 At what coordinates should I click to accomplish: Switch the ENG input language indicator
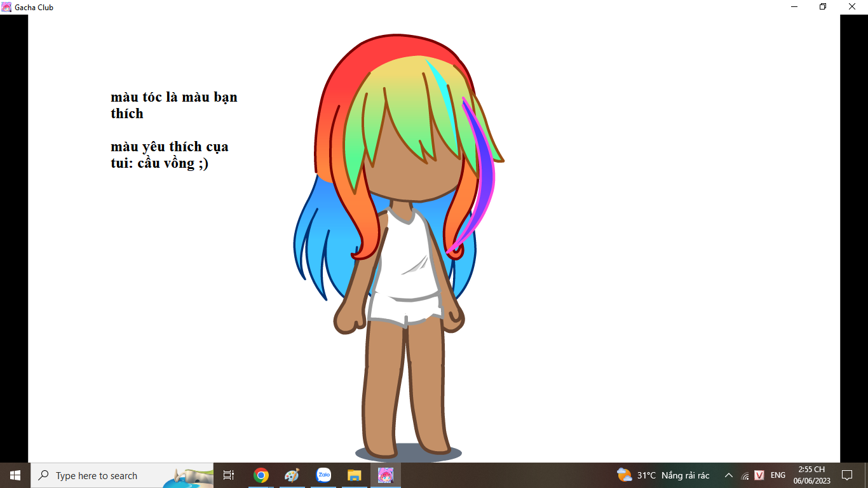[x=778, y=475]
